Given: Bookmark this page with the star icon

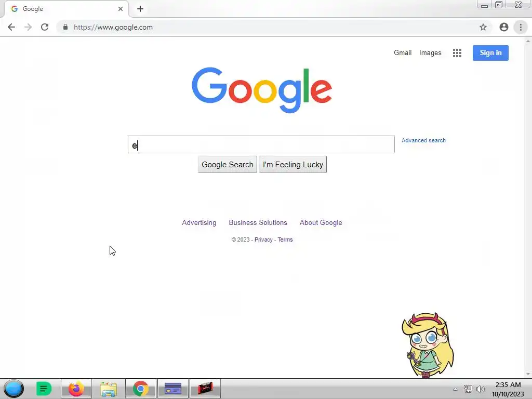Looking at the screenshot, I should pyautogui.click(x=483, y=27).
